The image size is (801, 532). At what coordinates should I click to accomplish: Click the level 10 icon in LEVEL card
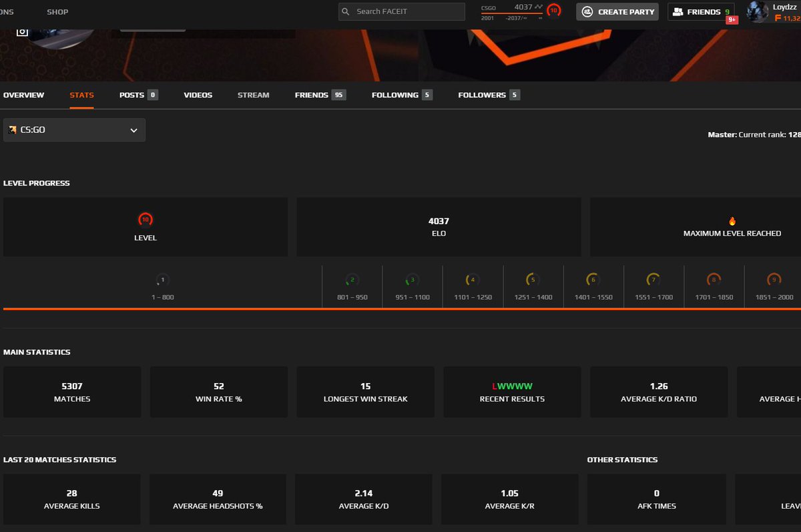[x=146, y=219]
